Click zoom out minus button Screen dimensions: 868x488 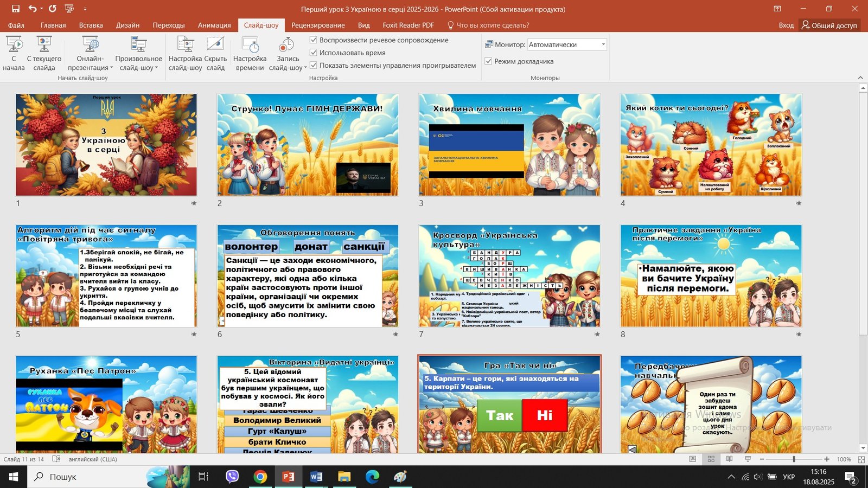tap(762, 459)
